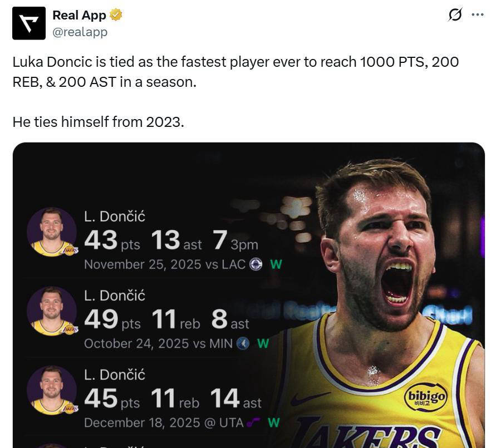Select Dončić headshot beside 45 pts game
Viewport: 491px width, 448px height.
pyautogui.click(x=52, y=390)
